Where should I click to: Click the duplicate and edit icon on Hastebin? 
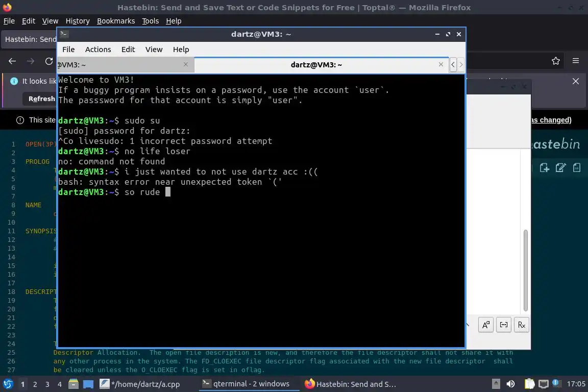coord(560,168)
